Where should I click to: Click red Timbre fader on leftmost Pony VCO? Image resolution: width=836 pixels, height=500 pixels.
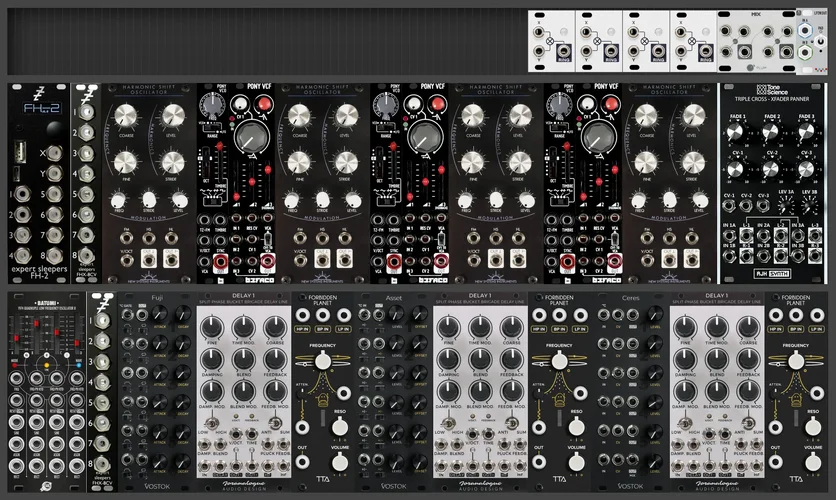tap(220, 146)
